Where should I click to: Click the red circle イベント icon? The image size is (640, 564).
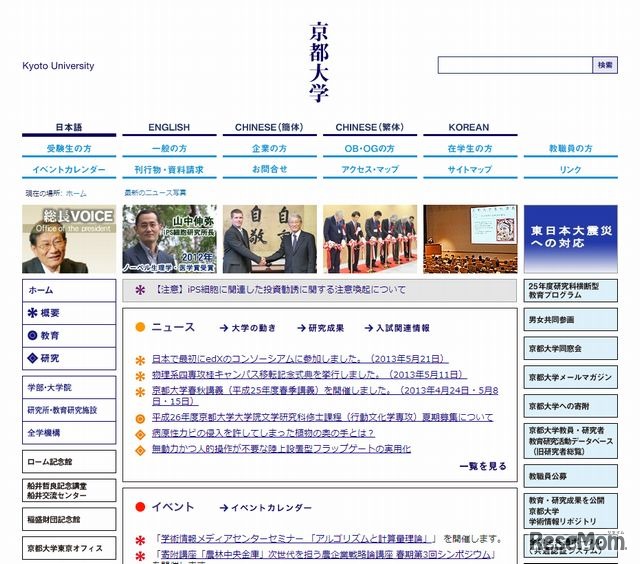point(140,507)
